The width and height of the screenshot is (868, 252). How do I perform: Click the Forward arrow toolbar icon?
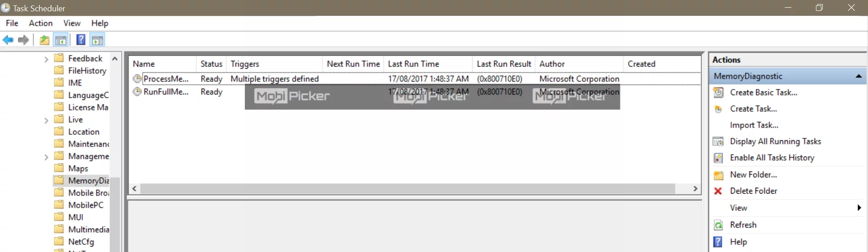coord(24,40)
